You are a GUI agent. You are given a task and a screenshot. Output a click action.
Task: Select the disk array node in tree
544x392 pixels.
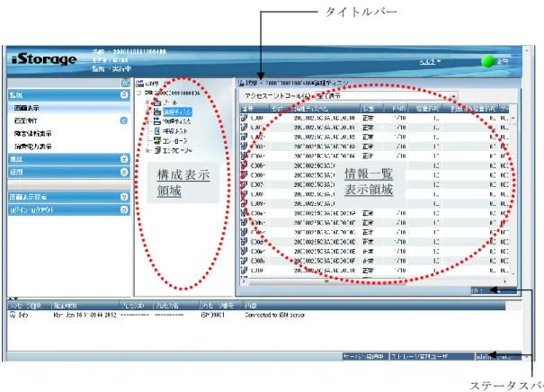point(177,93)
